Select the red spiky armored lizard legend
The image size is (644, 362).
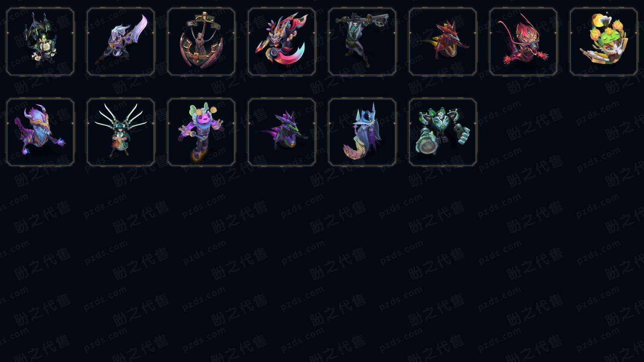point(443,42)
